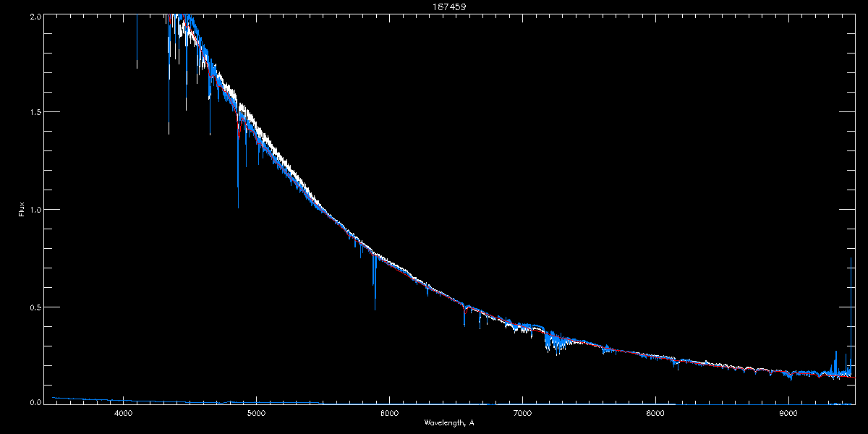Click the 8000 wavelength tick label
The height and width of the screenshot is (434, 868).
655,414
